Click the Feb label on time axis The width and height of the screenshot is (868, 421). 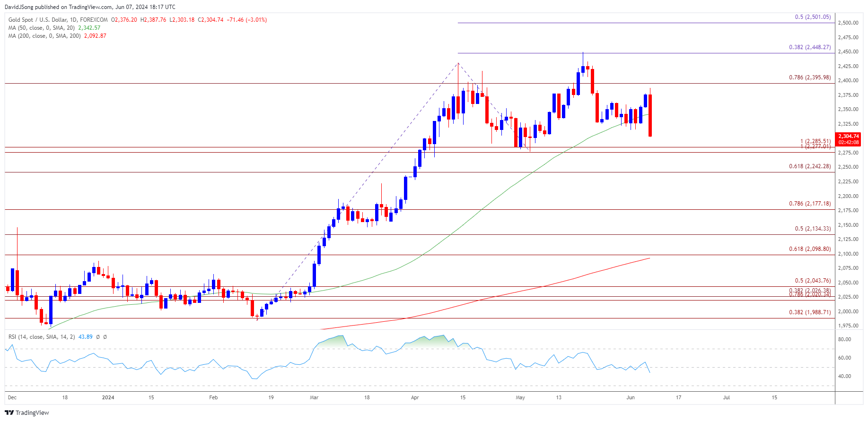point(213,397)
